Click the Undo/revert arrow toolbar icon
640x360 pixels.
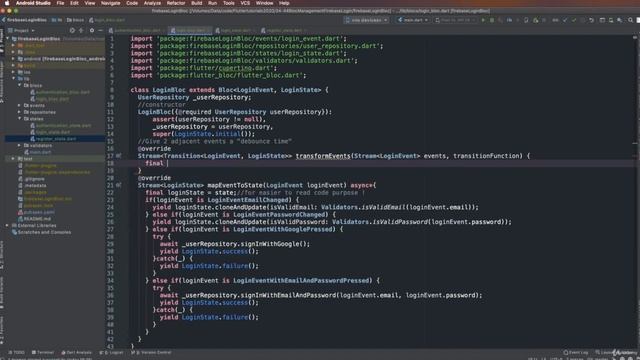591,20
